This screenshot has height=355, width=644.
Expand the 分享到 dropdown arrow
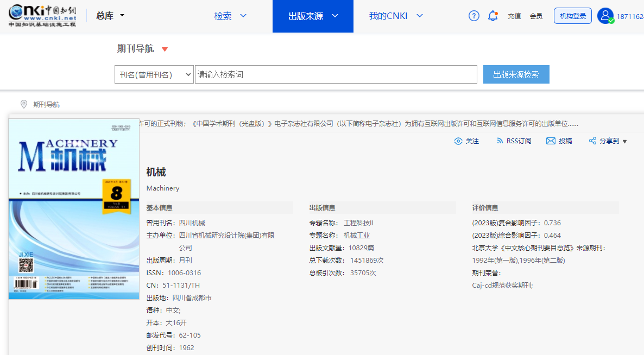pyautogui.click(x=624, y=141)
